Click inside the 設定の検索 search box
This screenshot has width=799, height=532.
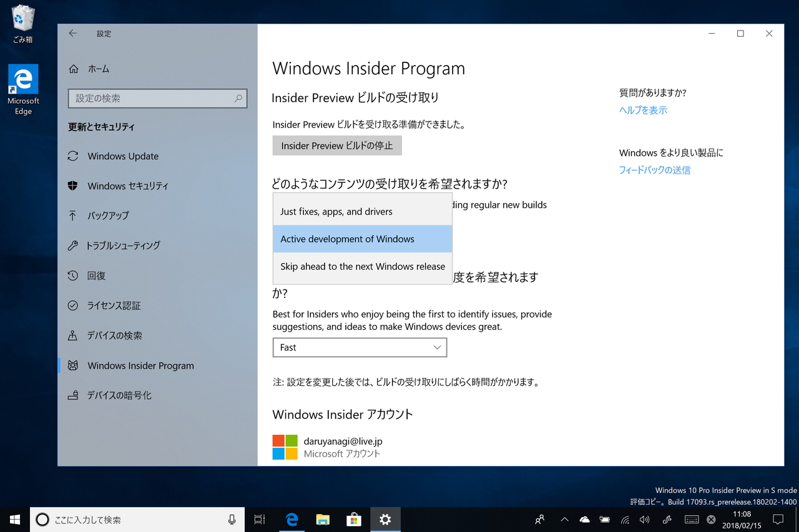coord(157,98)
